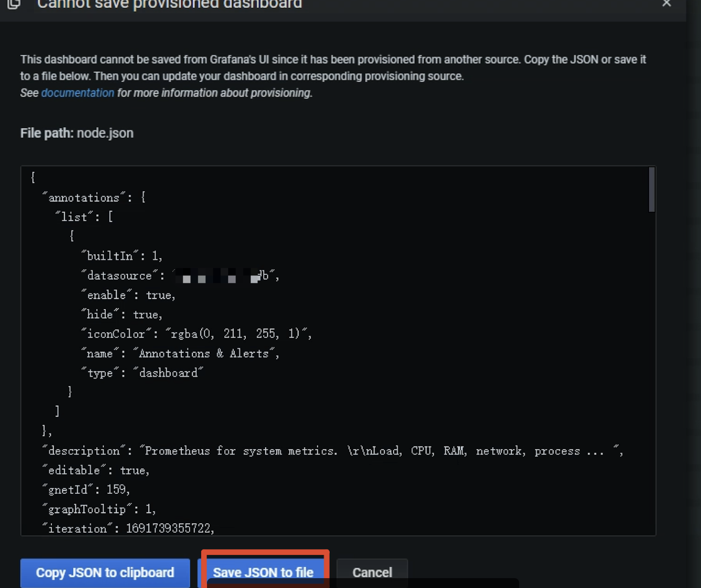This screenshot has height=588, width=701.
Task: Click the "datasource" line in JSON
Action: click(180, 276)
